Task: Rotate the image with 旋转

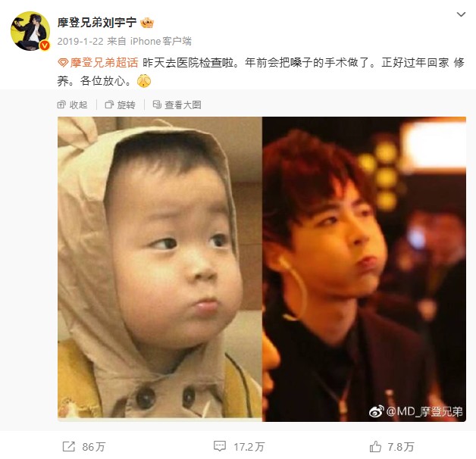Action: click(121, 105)
